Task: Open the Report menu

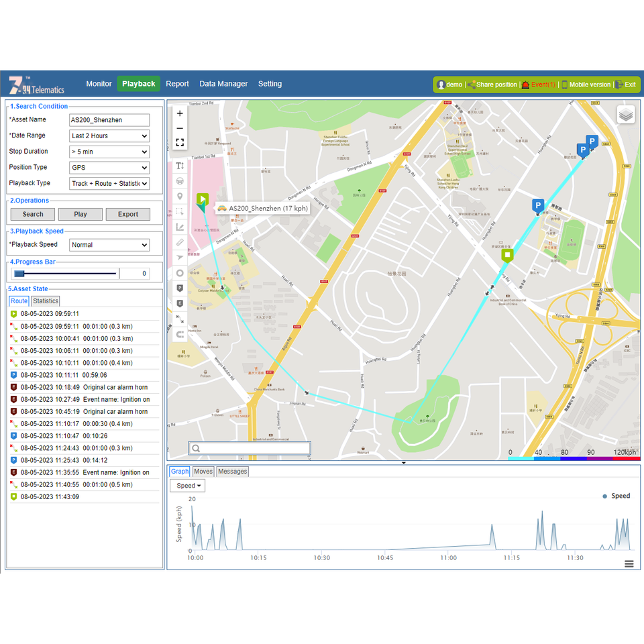Action: pyautogui.click(x=177, y=84)
